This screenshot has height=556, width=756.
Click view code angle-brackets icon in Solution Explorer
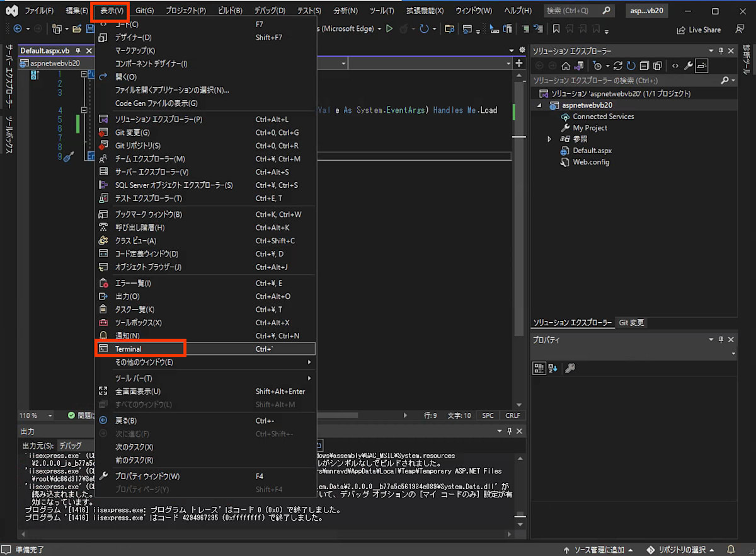(x=675, y=66)
